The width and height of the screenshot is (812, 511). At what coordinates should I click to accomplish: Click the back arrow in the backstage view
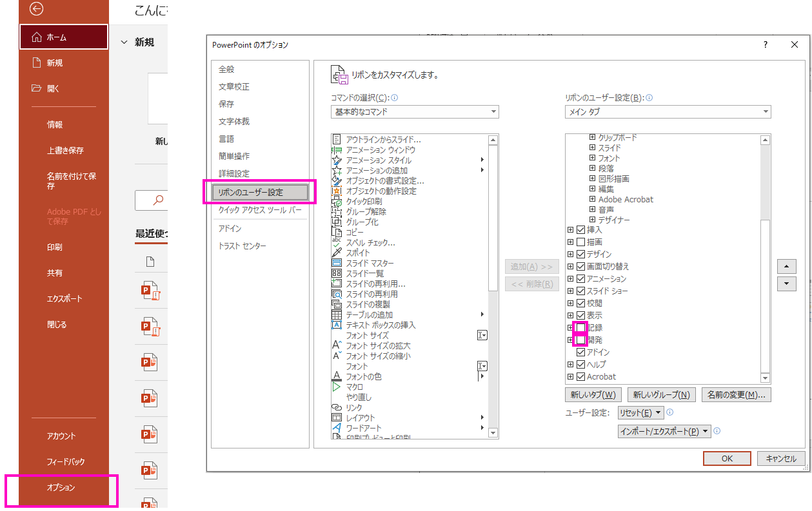coord(37,8)
